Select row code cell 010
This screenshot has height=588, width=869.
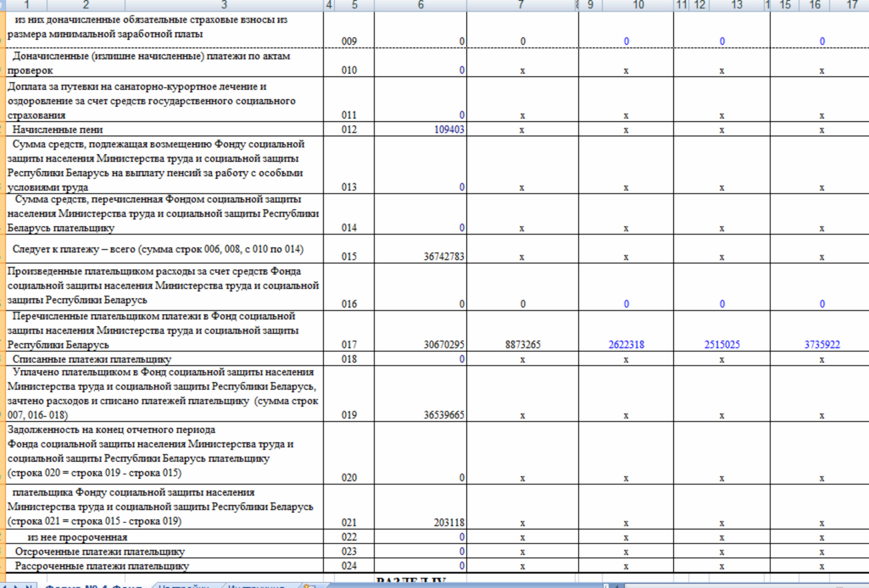point(349,63)
